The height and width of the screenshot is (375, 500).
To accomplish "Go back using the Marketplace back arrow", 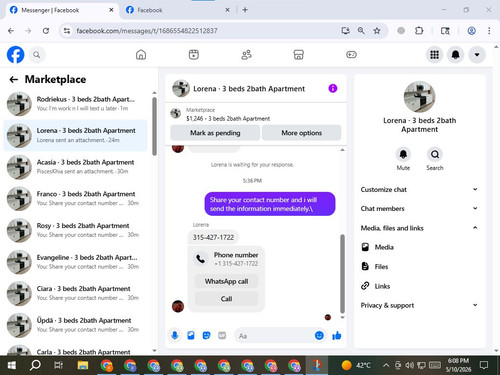I will (x=14, y=79).
